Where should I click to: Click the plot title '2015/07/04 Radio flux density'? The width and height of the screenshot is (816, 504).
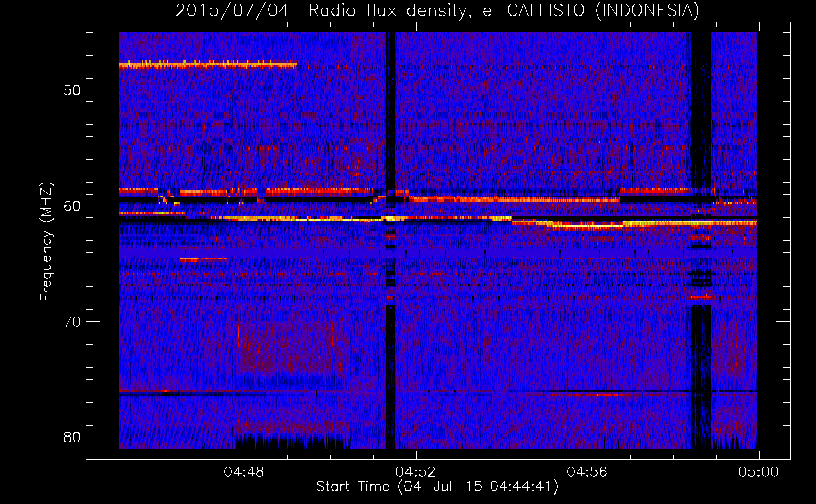point(437,10)
